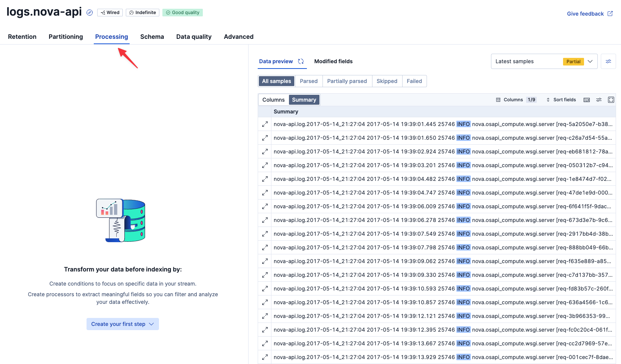Filter samples by Skipped

tap(387, 81)
